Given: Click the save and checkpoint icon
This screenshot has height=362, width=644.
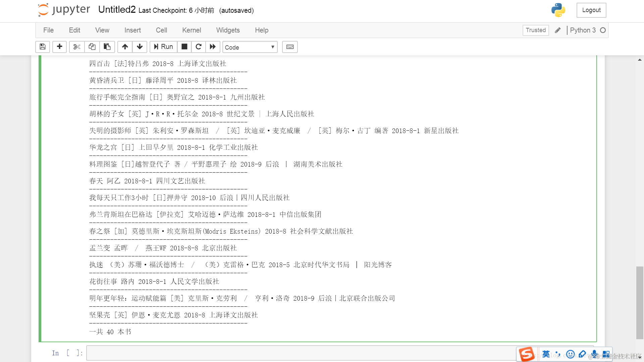Looking at the screenshot, I should pyautogui.click(x=43, y=47).
